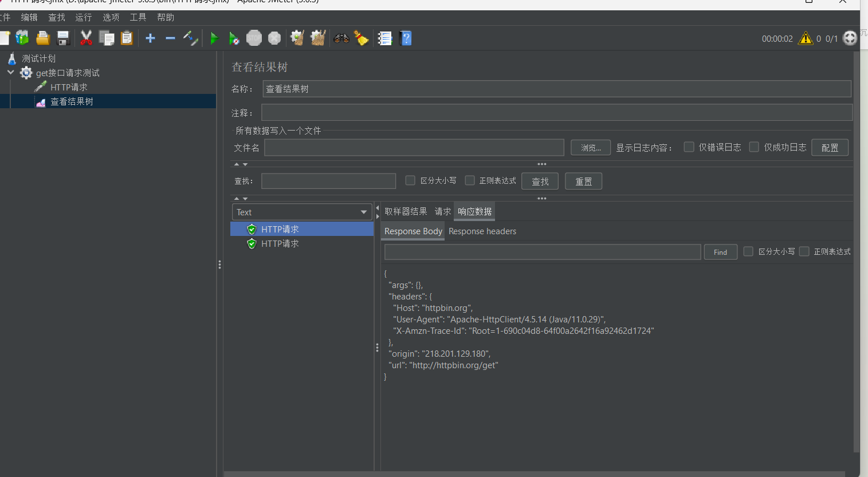This screenshot has width=868, height=477.
Task: Click the Find button
Action: (x=720, y=252)
